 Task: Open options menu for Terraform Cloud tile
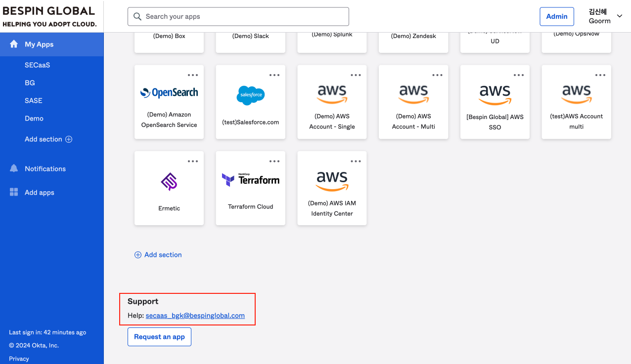pyautogui.click(x=274, y=162)
